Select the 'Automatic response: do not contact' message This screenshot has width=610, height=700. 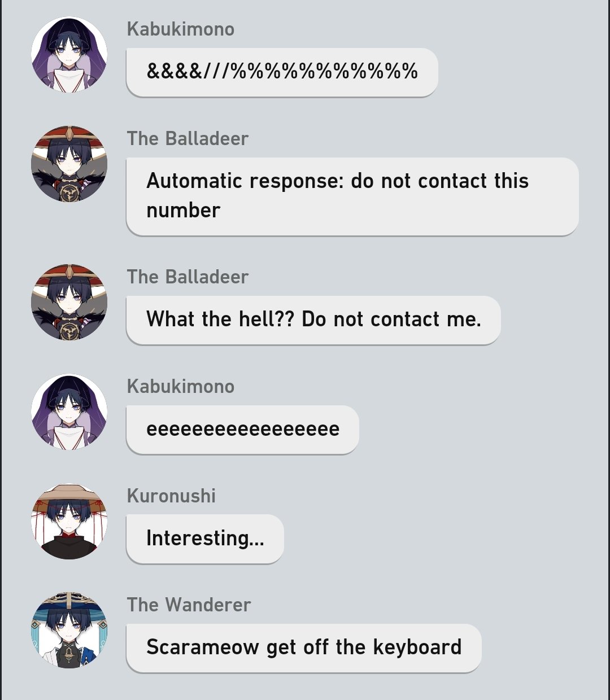[x=352, y=196]
